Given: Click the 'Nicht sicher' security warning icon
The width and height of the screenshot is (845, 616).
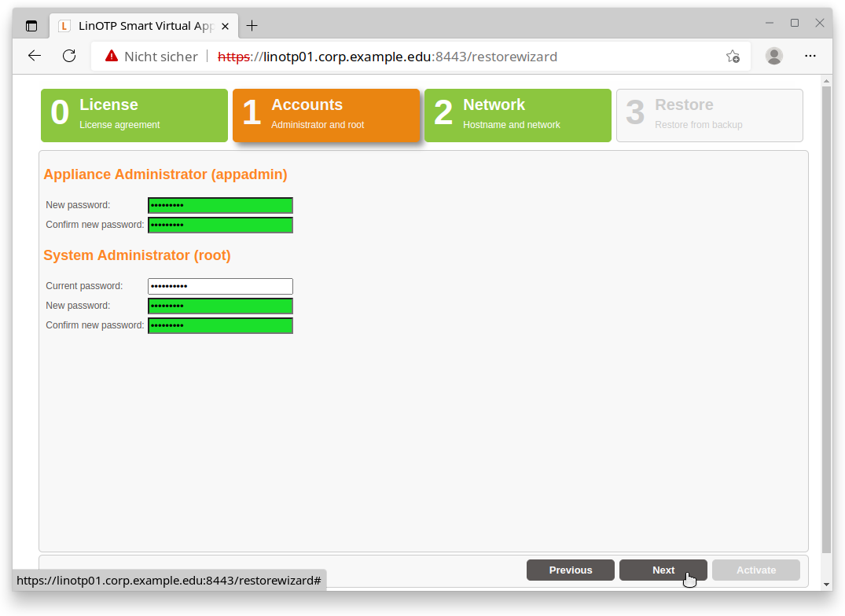Looking at the screenshot, I should tap(112, 57).
